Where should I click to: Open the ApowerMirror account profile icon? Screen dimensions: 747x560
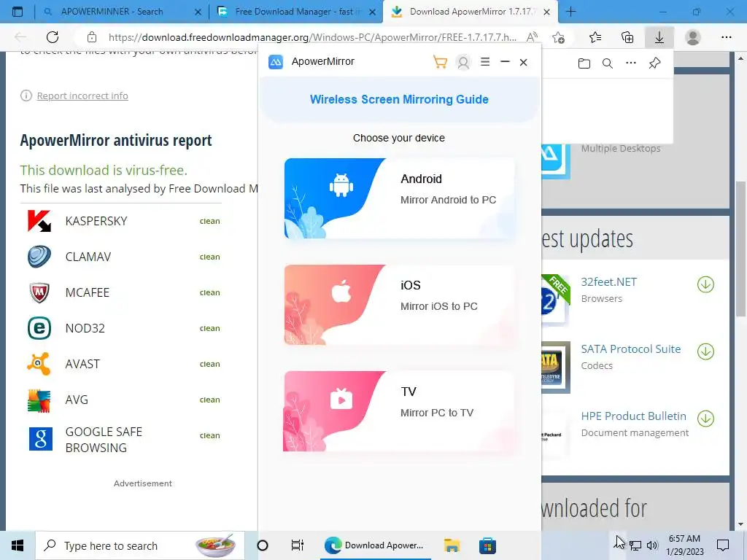(x=463, y=62)
